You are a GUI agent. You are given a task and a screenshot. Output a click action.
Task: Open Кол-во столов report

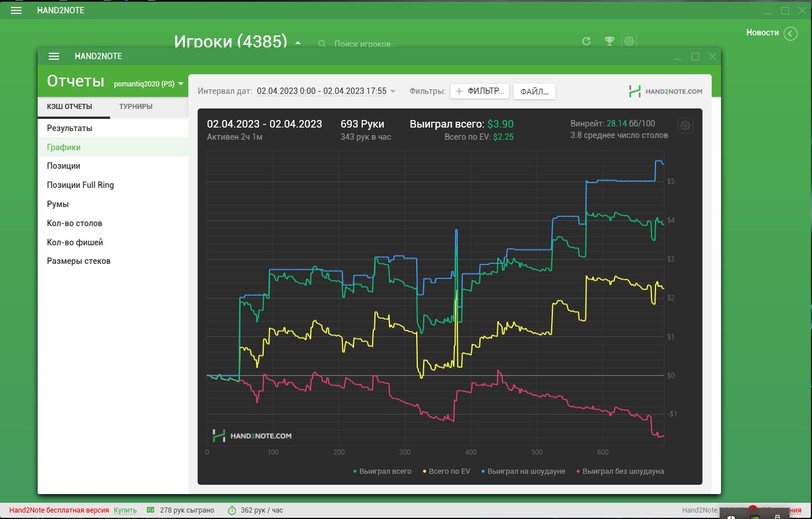pos(113,223)
